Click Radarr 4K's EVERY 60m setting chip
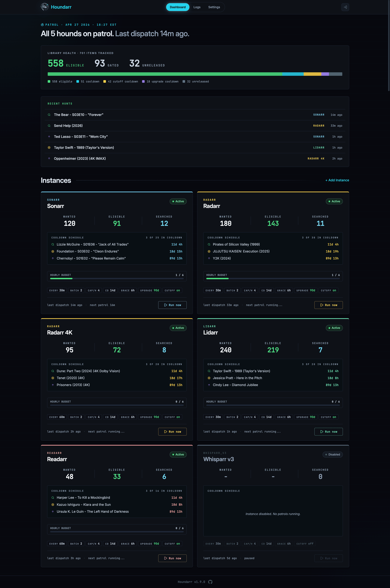 coord(57,417)
